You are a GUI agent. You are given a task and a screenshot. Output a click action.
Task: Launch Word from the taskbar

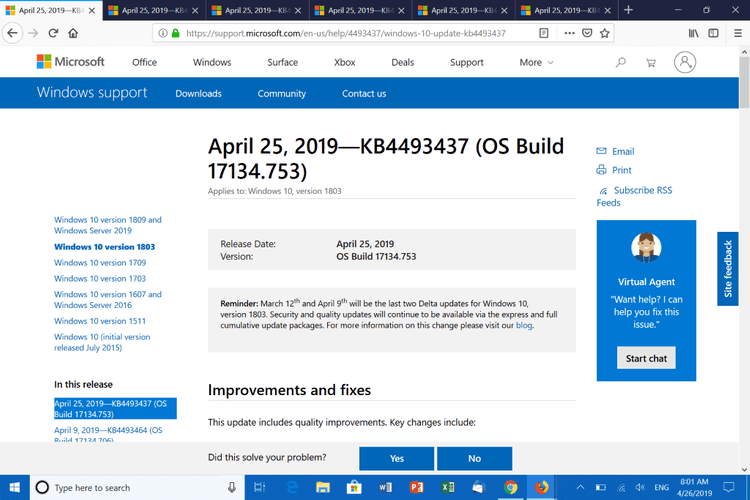tap(385, 488)
